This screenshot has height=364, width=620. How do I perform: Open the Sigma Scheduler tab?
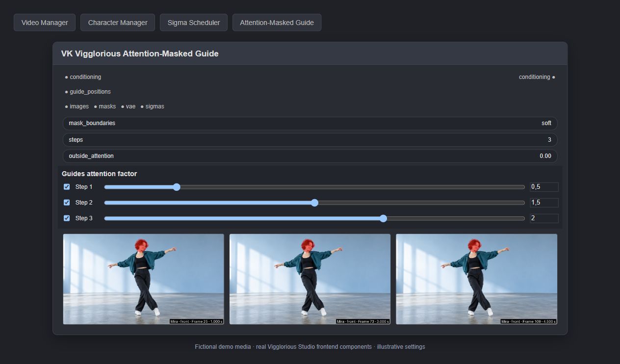(194, 23)
